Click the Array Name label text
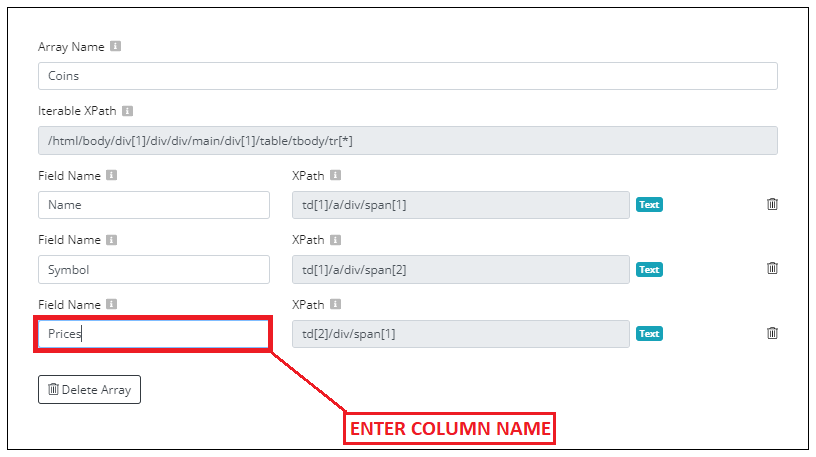This screenshot has width=816, height=457. [x=71, y=47]
